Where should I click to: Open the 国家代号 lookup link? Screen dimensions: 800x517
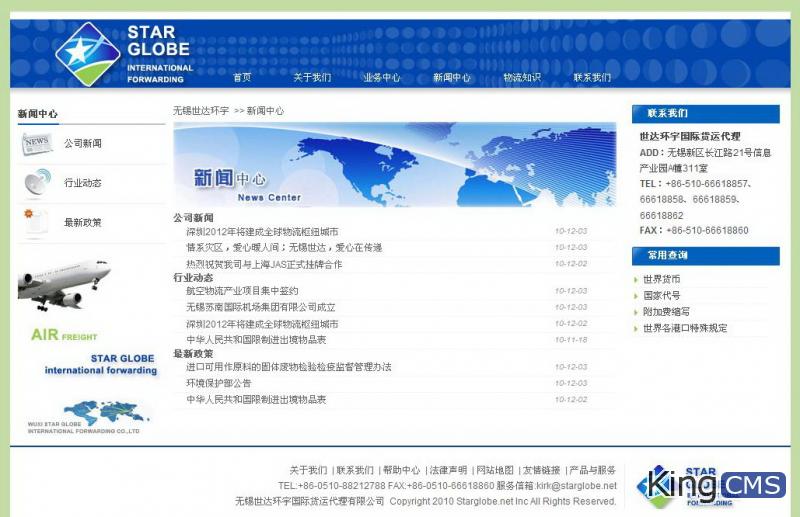(x=661, y=296)
